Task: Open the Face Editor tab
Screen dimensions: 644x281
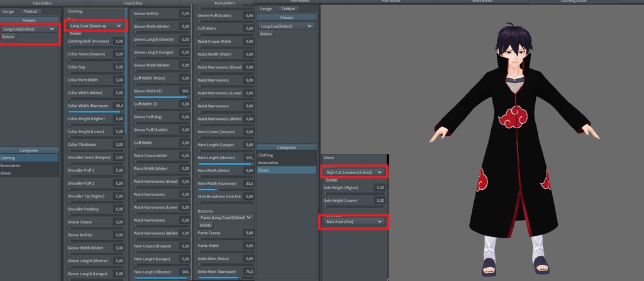Action: [42, 3]
